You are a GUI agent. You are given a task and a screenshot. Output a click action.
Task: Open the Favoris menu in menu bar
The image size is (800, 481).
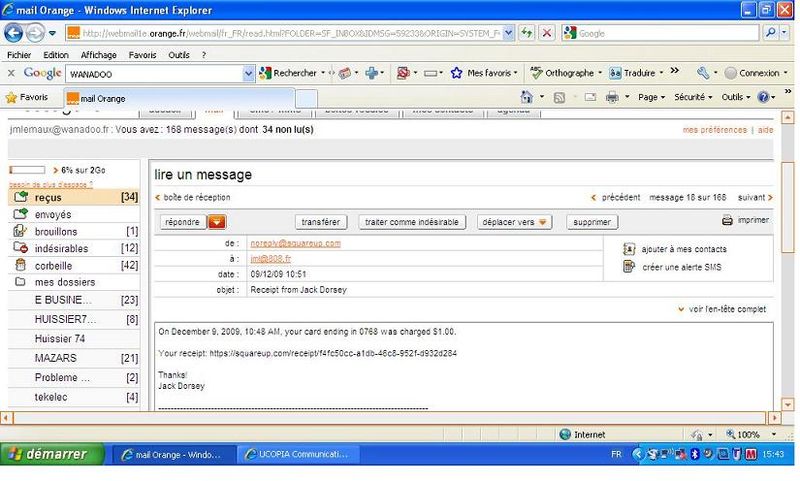click(142, 55)
